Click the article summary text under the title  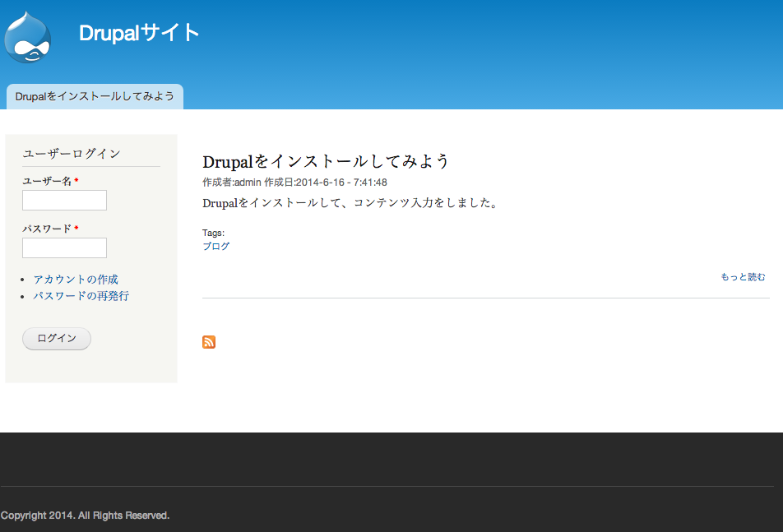(x=350, y=203)
